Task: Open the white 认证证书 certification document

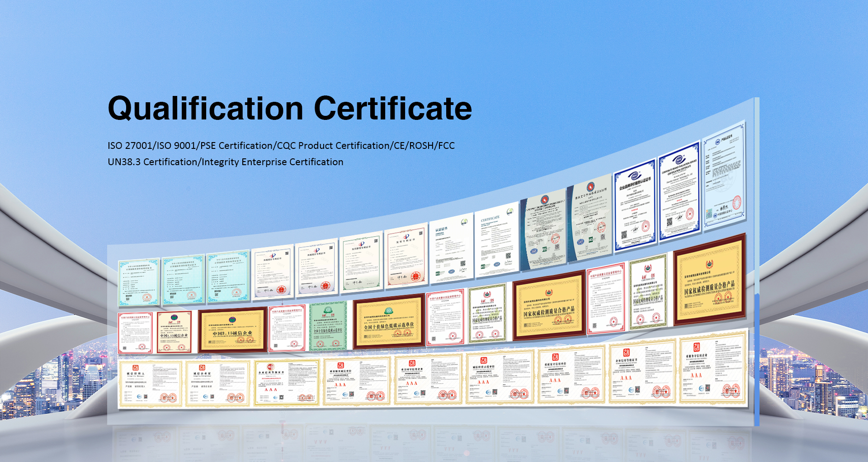Action: pos(451,248)
